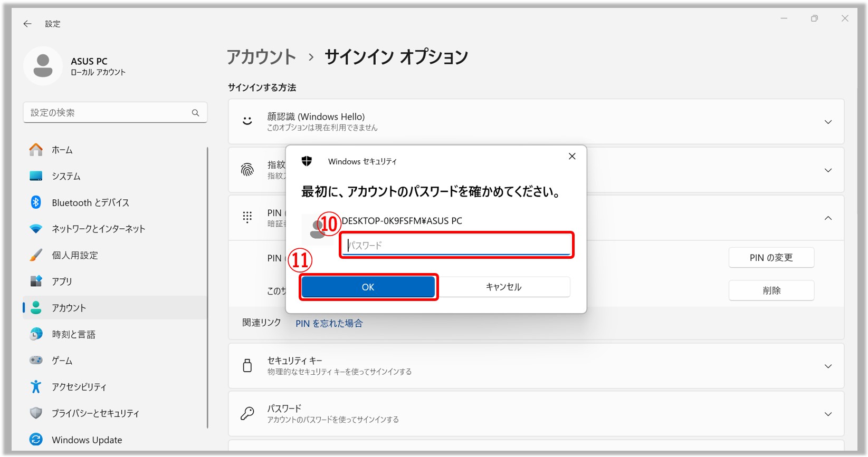This screenshot has height=457, width=868.
Task: Click the personalization paintbrush icon
Action: (x=36, y=255)
